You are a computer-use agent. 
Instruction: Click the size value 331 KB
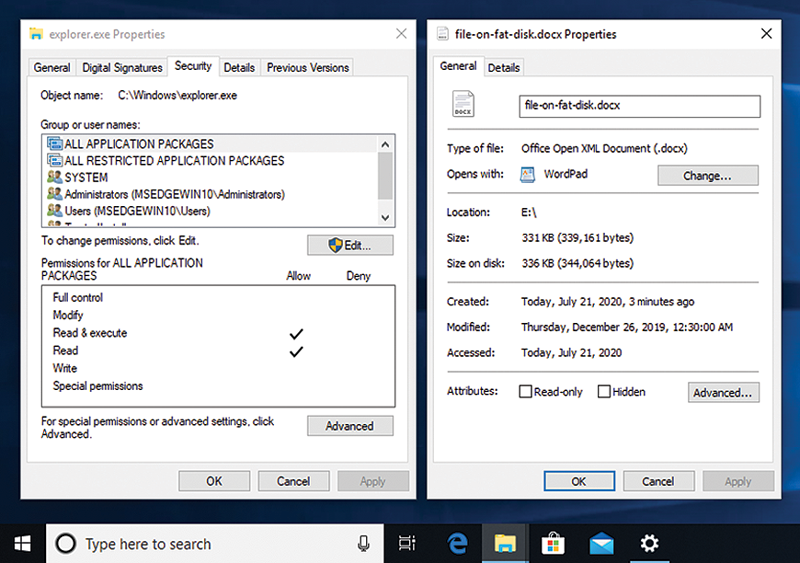click(577, 237)
